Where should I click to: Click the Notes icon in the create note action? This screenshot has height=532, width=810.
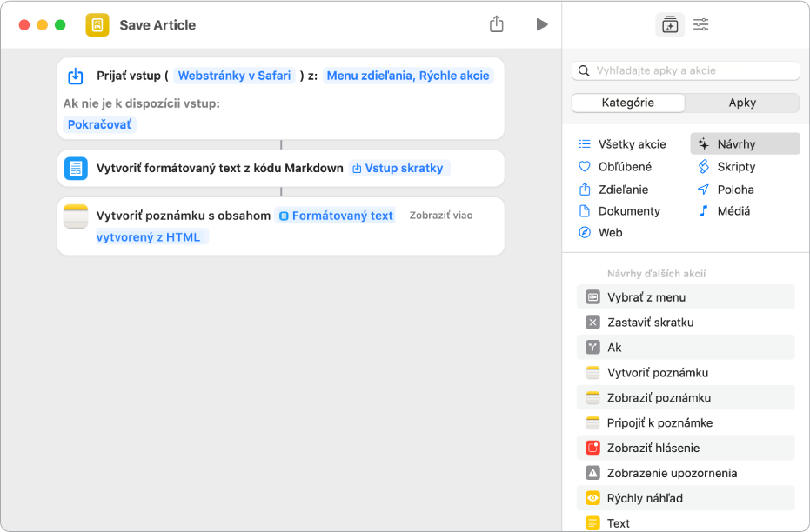click(76, 216)
